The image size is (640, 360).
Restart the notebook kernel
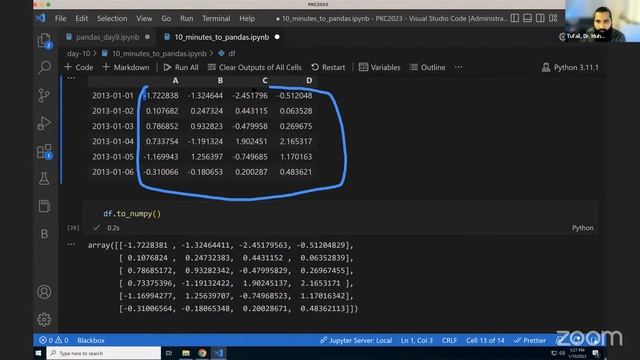point(328,67)
